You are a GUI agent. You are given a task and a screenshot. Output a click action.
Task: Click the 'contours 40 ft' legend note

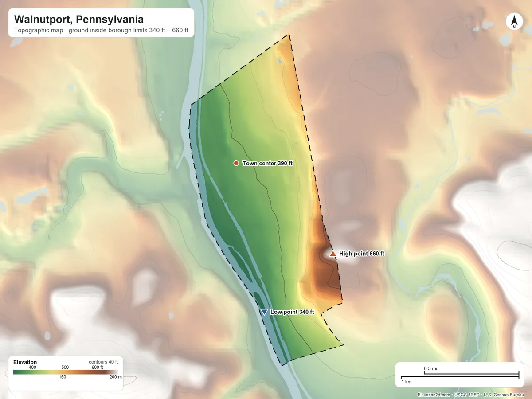click(x=103, y=362)
